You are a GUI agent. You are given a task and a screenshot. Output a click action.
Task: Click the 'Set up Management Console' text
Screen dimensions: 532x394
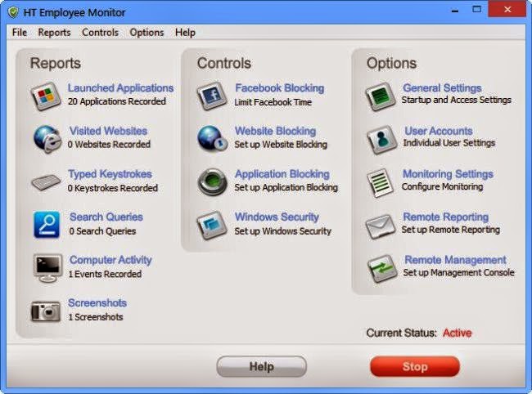click(x=458, y=273)
